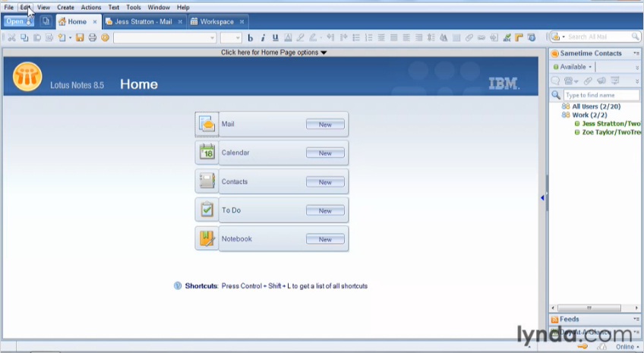The height and width of the screenshot is (353, 644).
Task: Click the text color 'A' icon
Action: [x=288, y=38]
